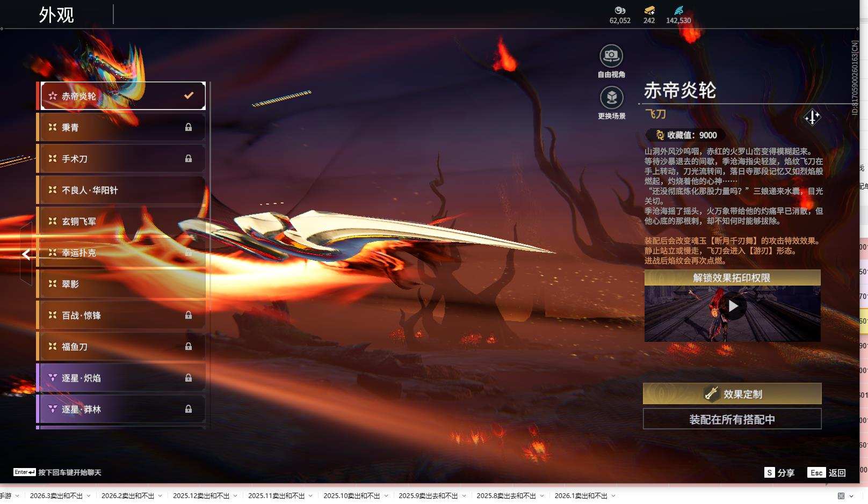868x504 pixels.
Task: Open the 2026.2卖出和不出 sheet tab
Action: tap(128, 496)
